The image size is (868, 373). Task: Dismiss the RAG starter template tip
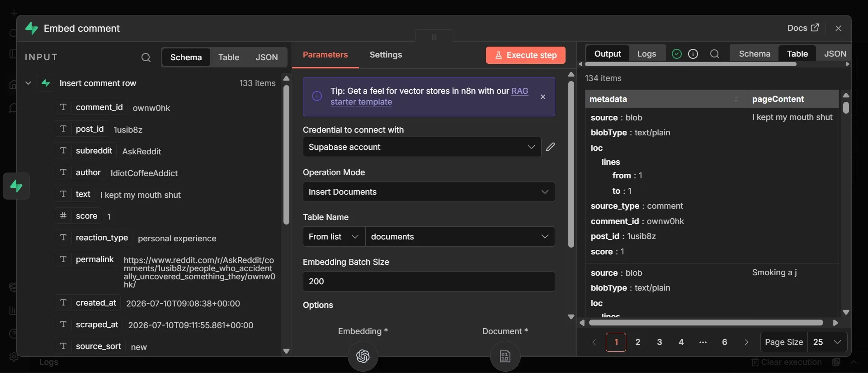coord(543,96)
